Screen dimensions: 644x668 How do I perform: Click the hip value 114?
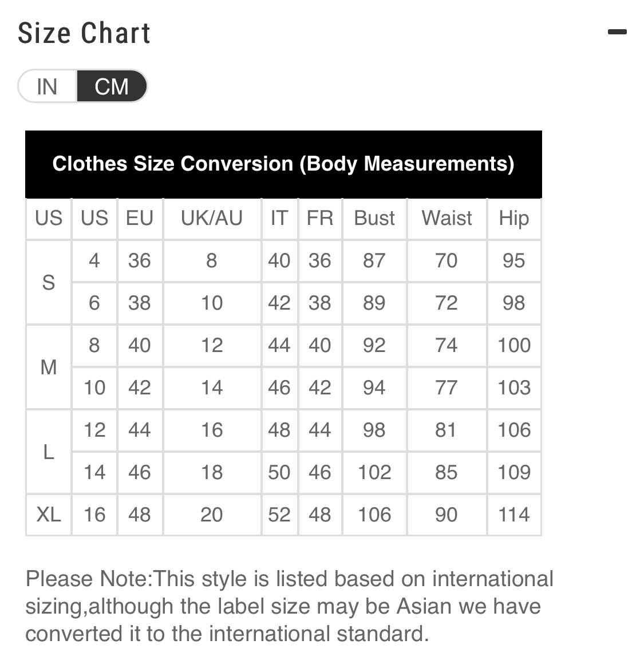pos(514,515)
